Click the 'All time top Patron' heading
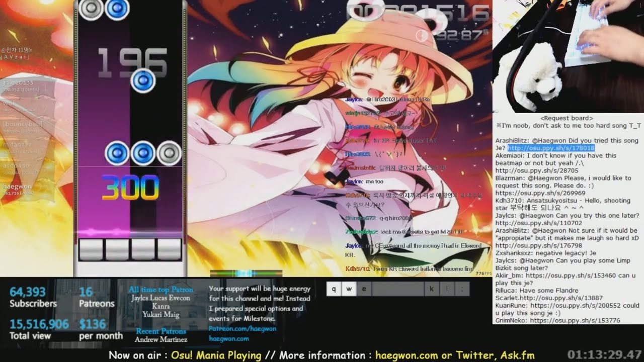 pos(160,290)
